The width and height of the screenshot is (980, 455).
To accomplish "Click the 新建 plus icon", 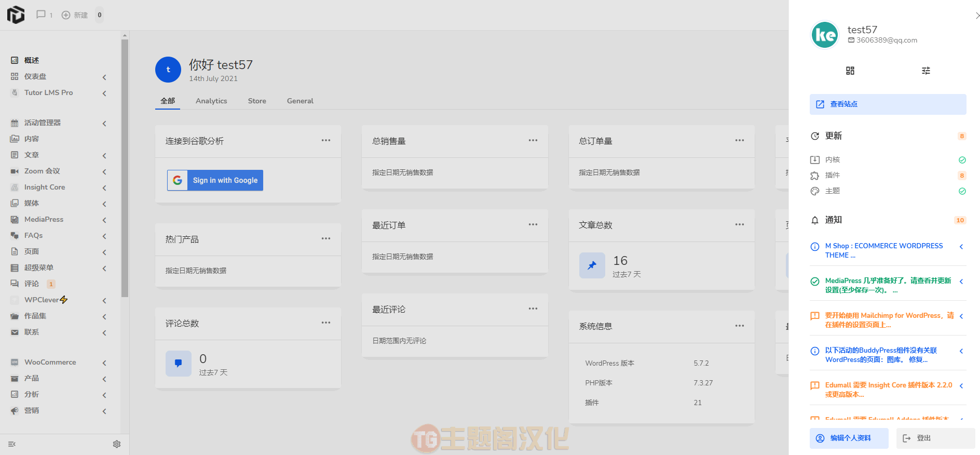I will [x=66, y=15].
